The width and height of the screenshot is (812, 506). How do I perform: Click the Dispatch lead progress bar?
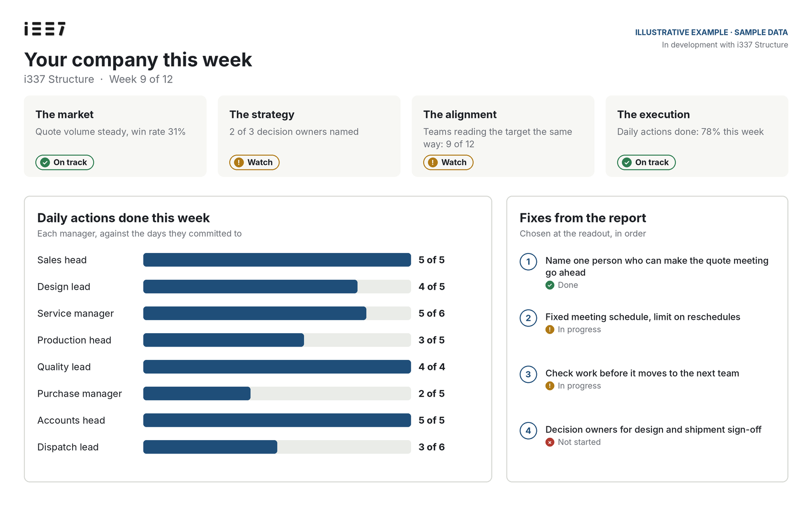[x=277, y=447]
